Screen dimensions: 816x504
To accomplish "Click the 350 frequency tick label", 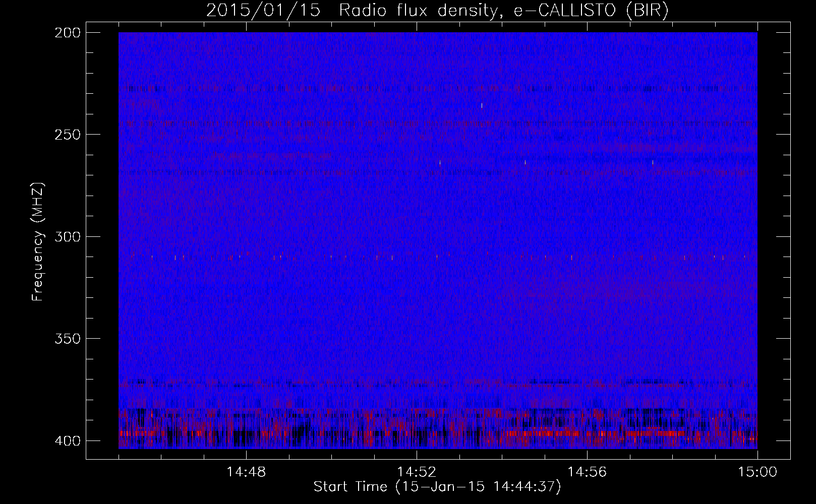I will click(67, 339).
